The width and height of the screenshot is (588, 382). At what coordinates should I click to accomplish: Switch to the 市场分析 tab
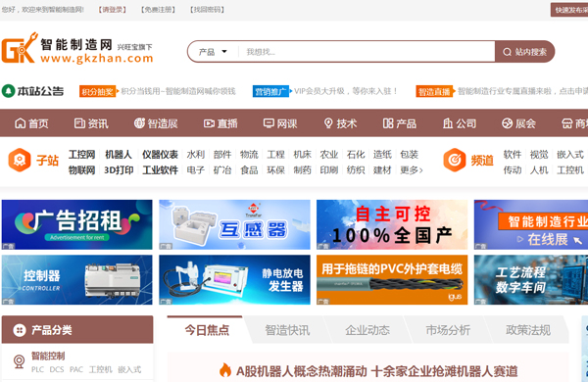coord(448,330)
